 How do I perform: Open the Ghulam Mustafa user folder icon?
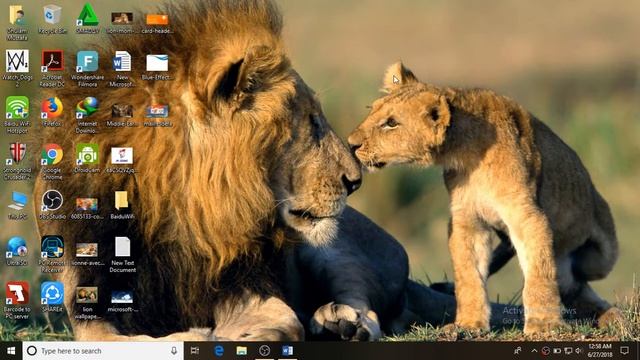(17, 22)
